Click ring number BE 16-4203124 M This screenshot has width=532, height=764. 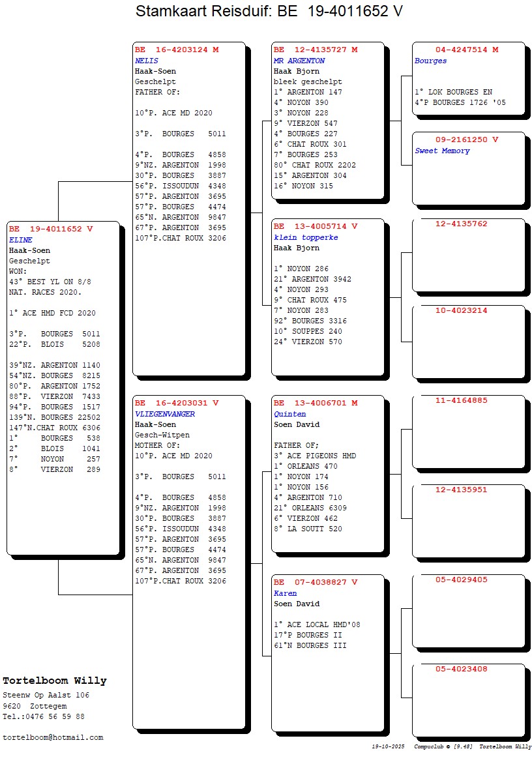click(177, 50)
